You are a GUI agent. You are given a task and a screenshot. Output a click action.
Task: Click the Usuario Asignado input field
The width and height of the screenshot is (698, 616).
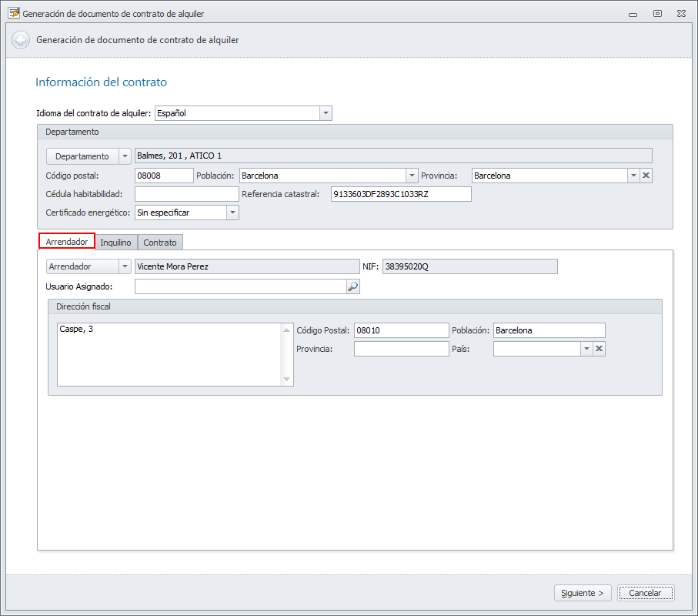tap(241, 286)
